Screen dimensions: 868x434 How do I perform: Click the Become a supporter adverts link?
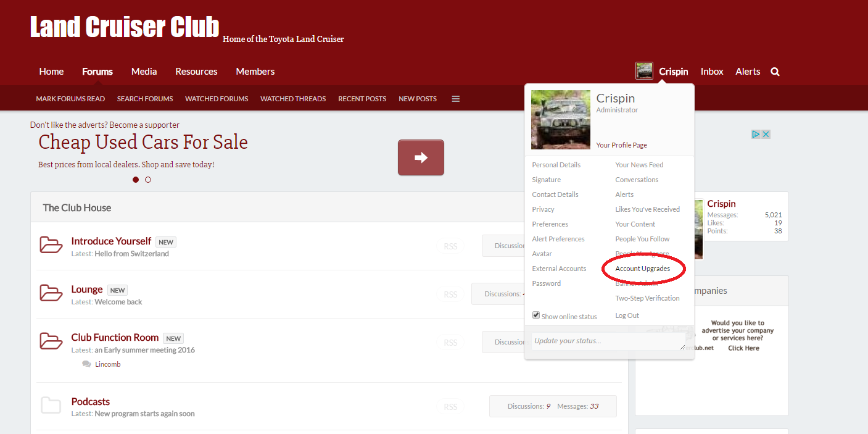[144, 125]
